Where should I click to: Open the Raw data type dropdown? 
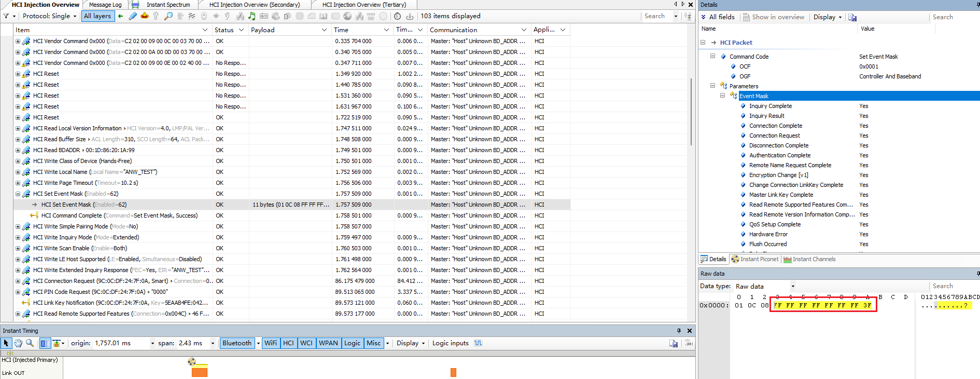tap(793, 286)
